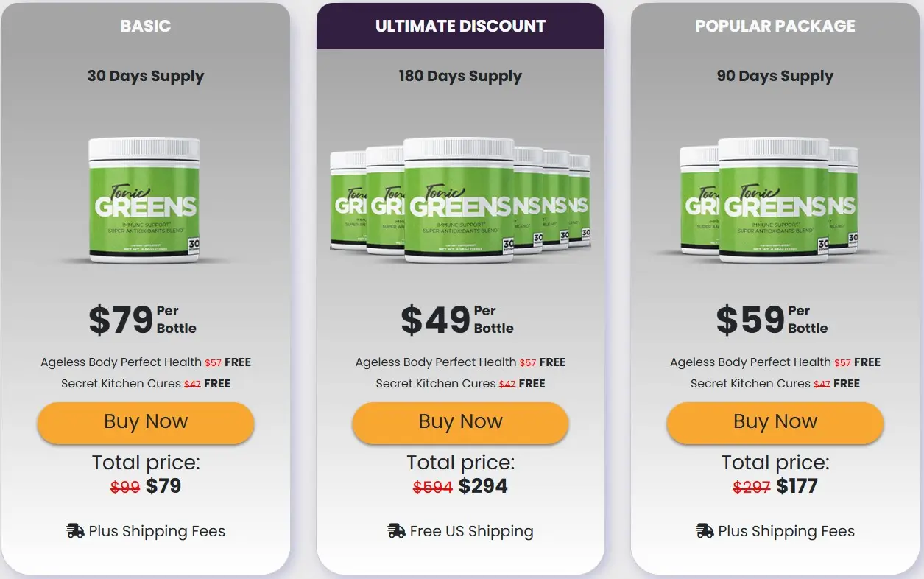The width and height of the screenshot is (924, 579).
Task: Click the Ageless Body Perfect Health FREE offer
Action: (x=146, y=362)
